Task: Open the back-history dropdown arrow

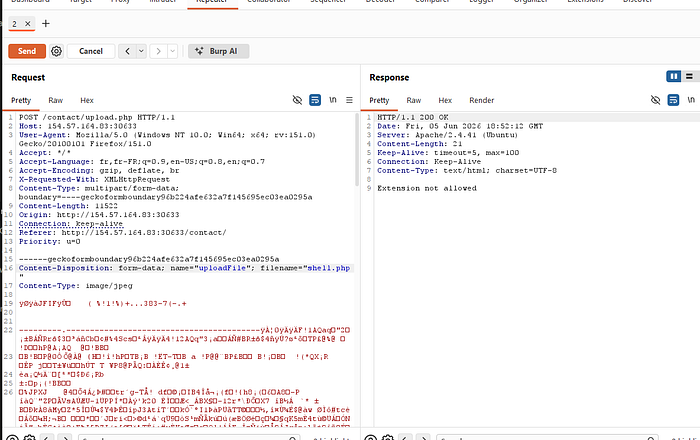Action: click(141, 51)
